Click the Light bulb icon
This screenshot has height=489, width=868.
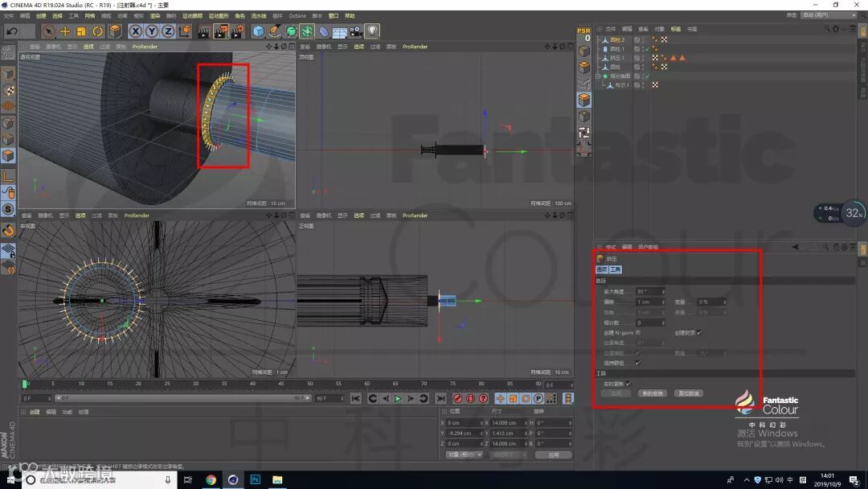[372, 31]
